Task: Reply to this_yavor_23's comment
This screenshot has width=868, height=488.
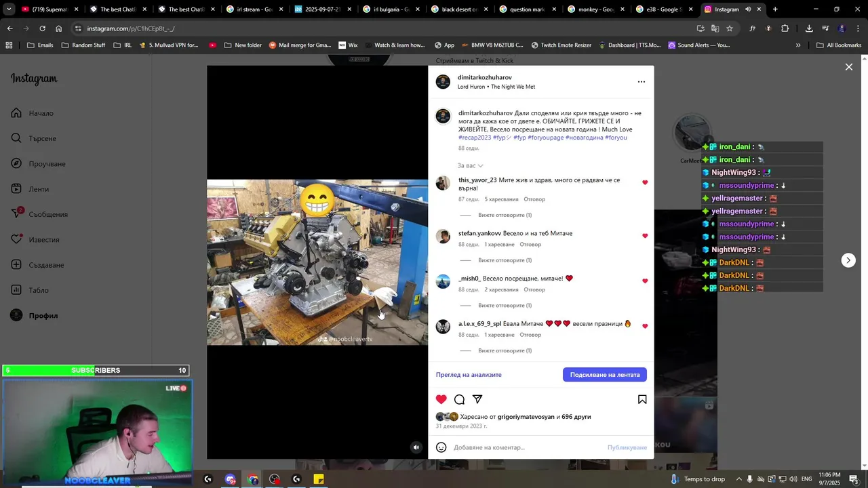Action: click(534, 199)
